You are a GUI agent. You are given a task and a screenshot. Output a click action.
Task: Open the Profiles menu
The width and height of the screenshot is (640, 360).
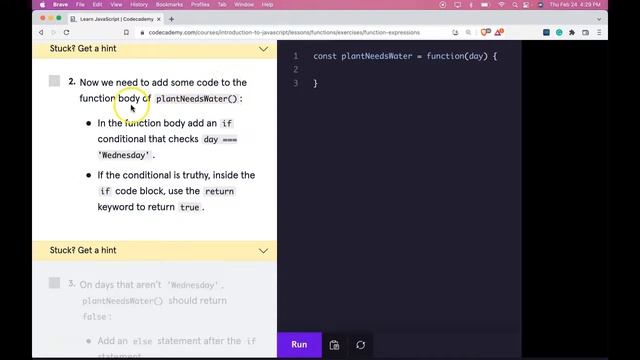[x=200, y=4]
